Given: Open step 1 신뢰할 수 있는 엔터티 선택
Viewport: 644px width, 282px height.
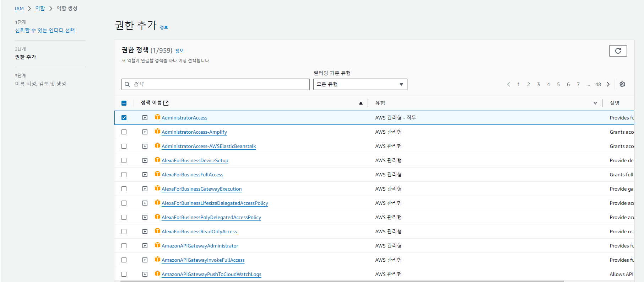Looking at the screenshot, I should pos(45,30).
